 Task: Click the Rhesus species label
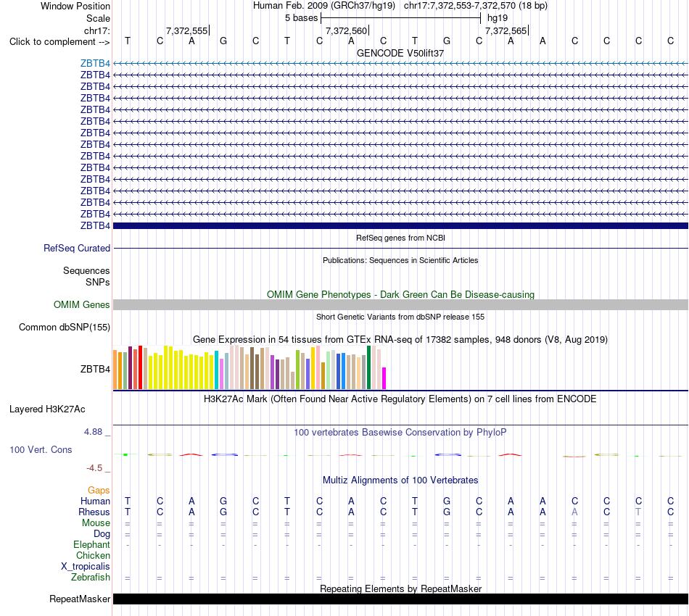pos(94,512)
